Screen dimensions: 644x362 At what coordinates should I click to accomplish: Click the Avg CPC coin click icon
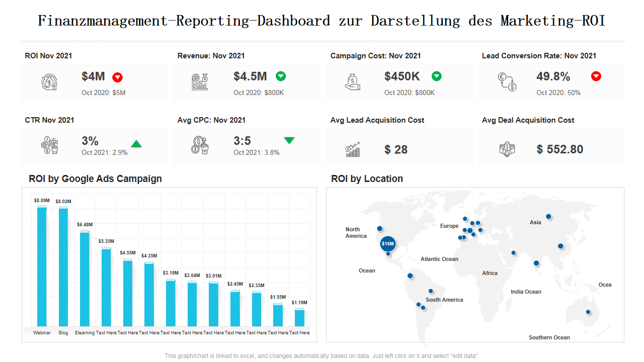(200, 145)
